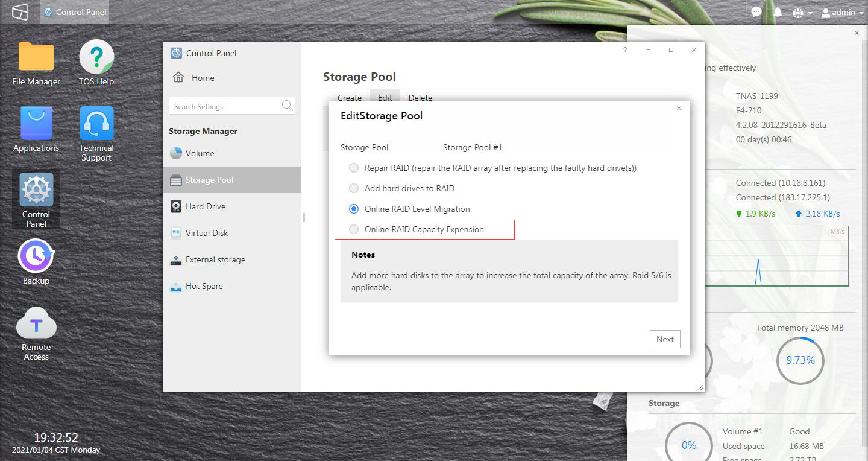Click the Edit storage pool button

coord(385,97)
